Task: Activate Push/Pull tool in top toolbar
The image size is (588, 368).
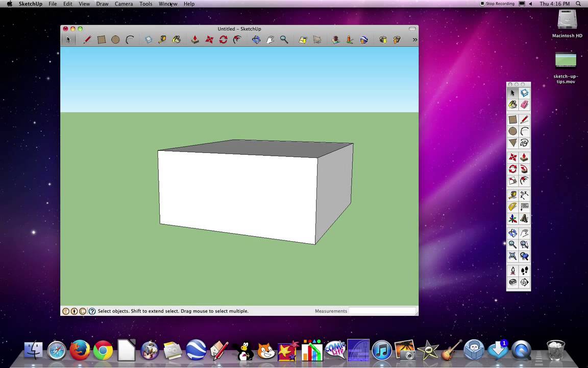Action: click(x=195, y=39)
